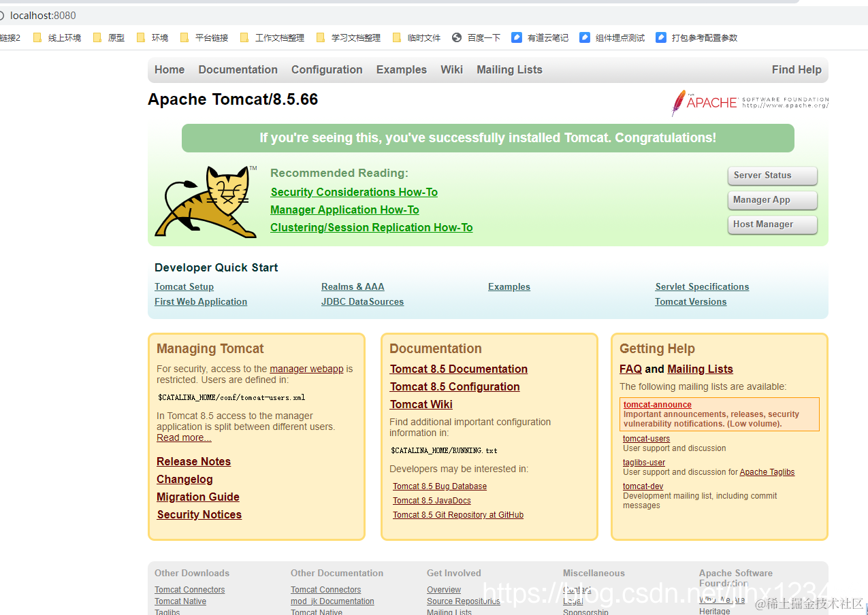Go to Home in the Tomcat nav bar
The width and height of the screenshot is (868, 615).
[x=170, y=69]
